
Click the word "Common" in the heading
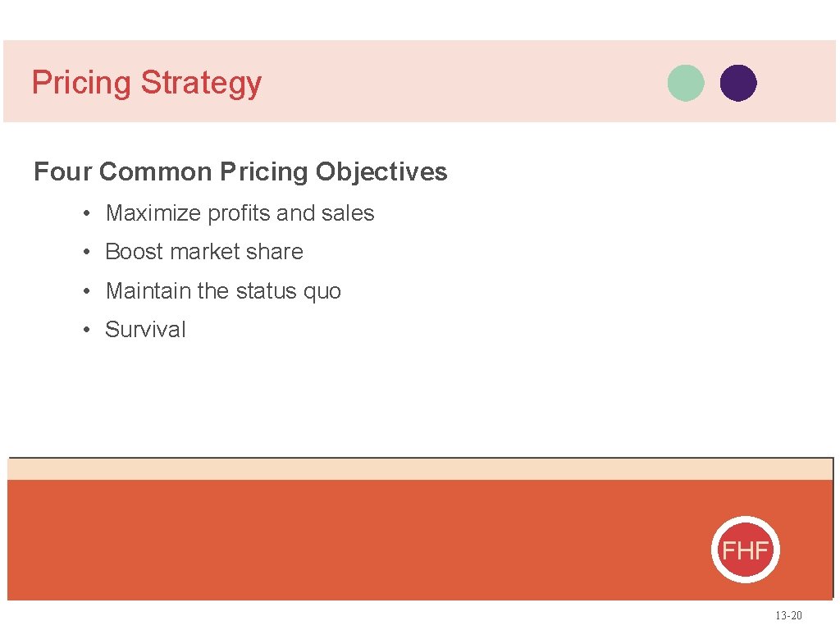pyautogui.click(x=155, y=172)
